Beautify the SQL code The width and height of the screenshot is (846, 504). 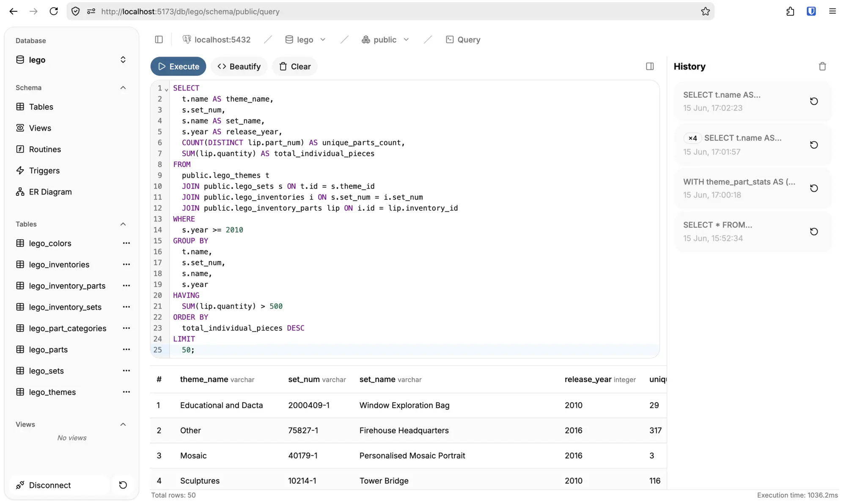pos(239,66)
